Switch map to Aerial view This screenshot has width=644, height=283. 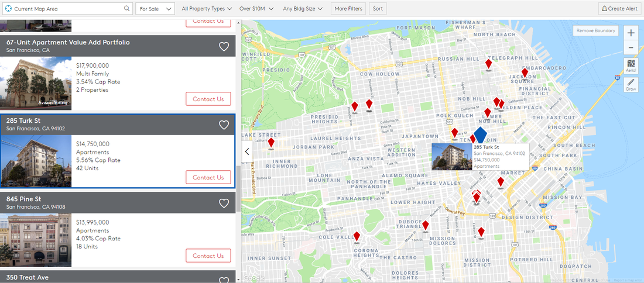(x=631, y=65)
